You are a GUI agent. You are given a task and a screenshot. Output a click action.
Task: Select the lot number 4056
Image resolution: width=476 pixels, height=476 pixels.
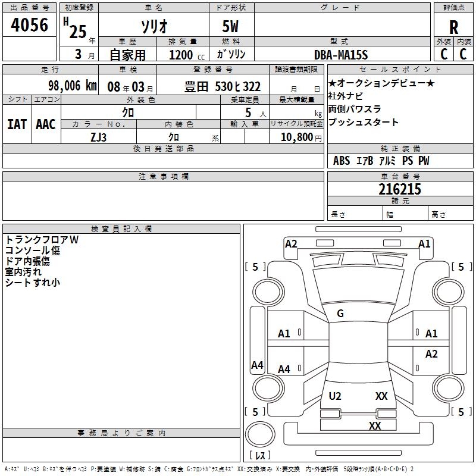coord(30,25)
